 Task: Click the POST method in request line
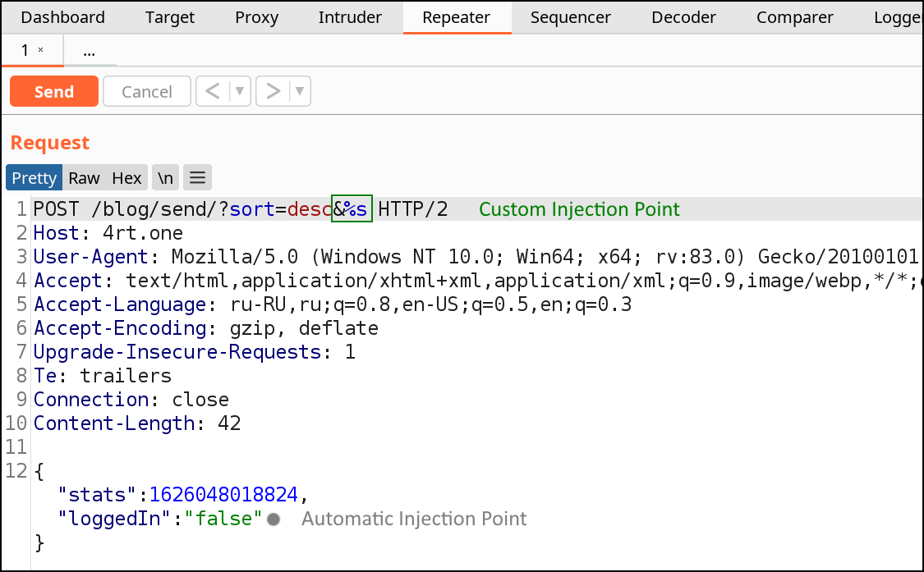tap(56, 209)
